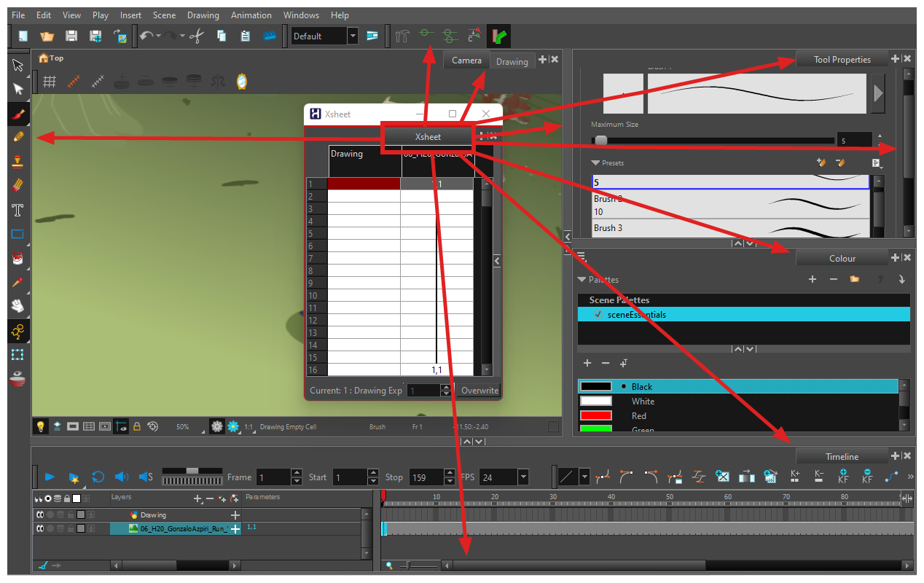924x583 pixels.
Task: Click the Save scene floppy disk icon
Action: point(71,36)
